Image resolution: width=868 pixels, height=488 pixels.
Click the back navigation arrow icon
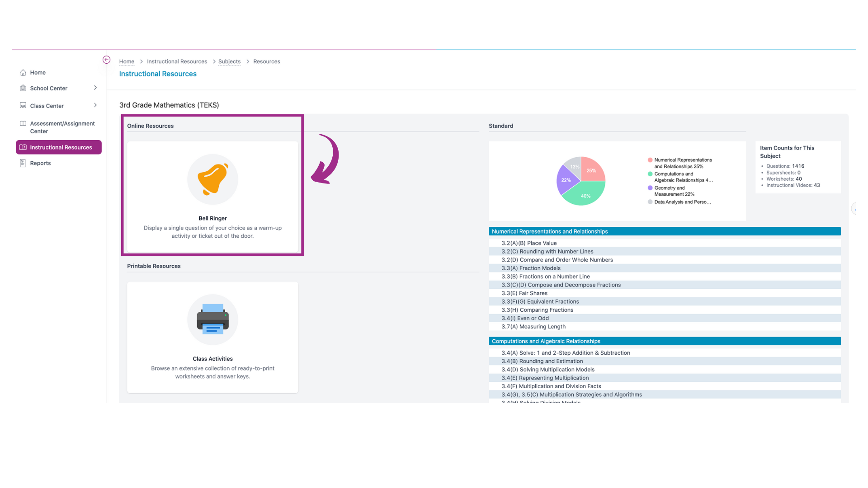click(106, 59)
